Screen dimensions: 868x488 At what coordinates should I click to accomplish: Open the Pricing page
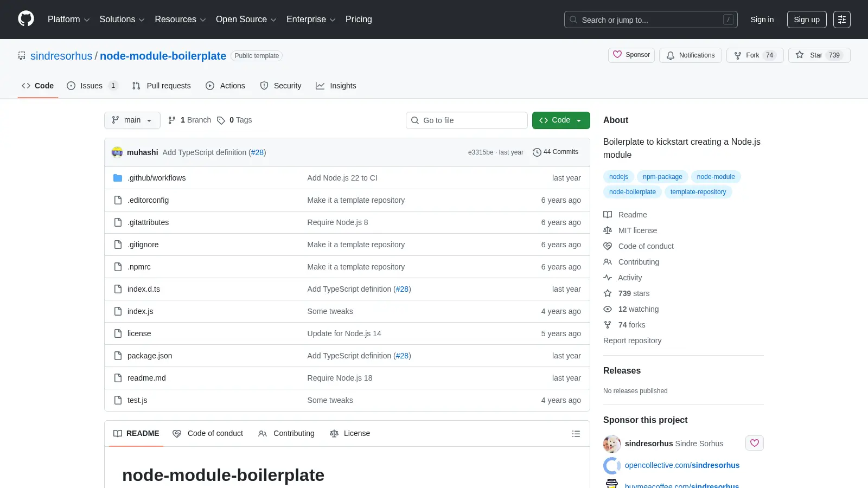(x=359, y=20)
